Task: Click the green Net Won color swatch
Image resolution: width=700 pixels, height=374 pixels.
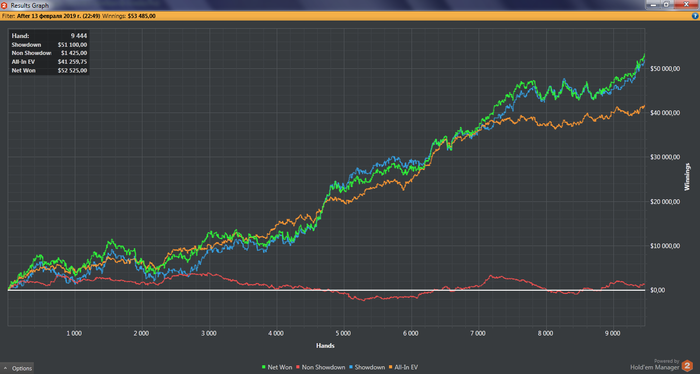Action: click(x=264, y=367)
